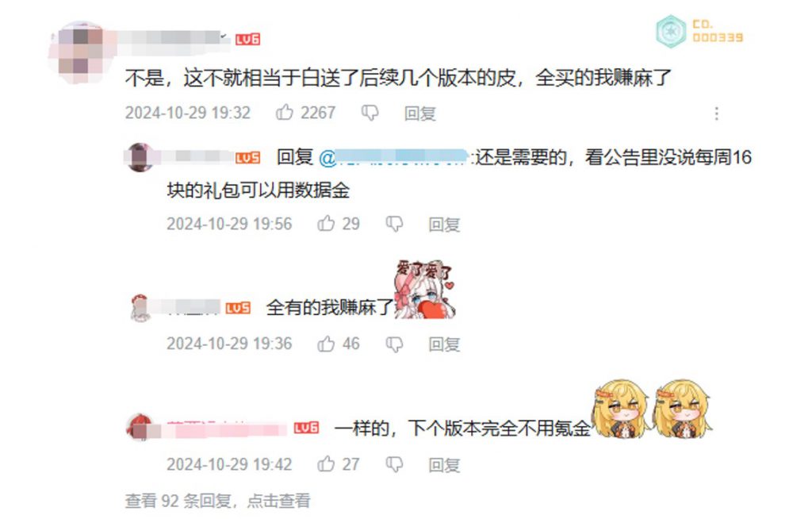Screen dimensions: 812x519
Task: Like the 19:56 reply with 29 likes
Action: coord(326,224)
